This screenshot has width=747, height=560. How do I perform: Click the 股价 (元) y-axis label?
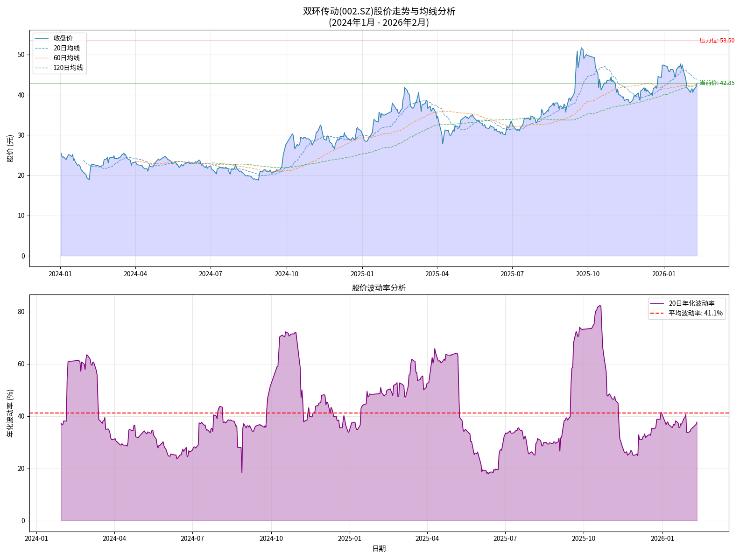click(10, 148)
